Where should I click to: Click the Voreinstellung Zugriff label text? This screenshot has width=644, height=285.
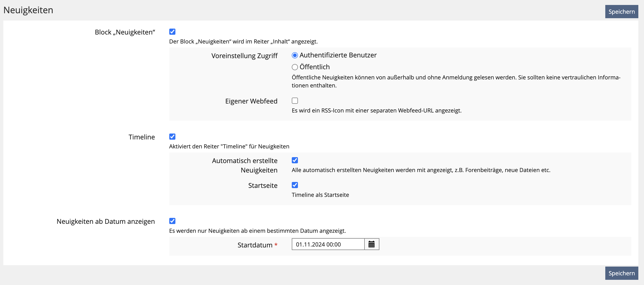244,56
